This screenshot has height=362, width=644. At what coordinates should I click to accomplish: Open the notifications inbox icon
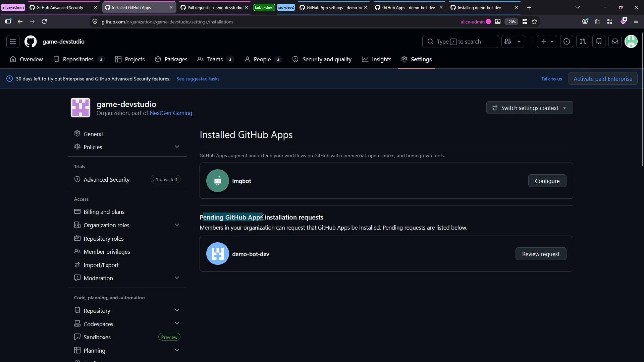(615, 42)
